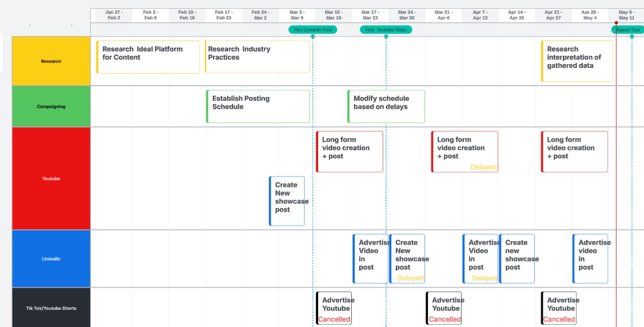Select the blue LinkedIn swimlane header

pos(51,259)
